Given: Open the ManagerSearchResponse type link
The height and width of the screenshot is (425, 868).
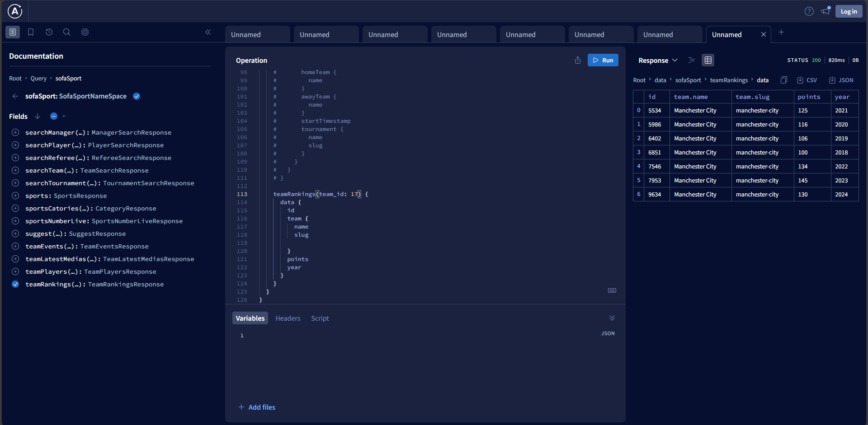Looking at the screenshot, I should (x=132, y=132).
